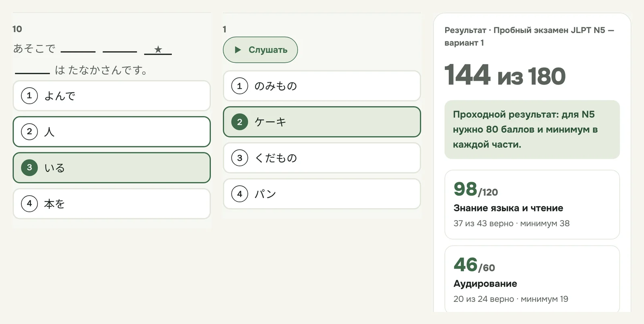This screenshot has height=324, width=644.
Task: Open the Знание языка и чтение score card
Action: pyautogui.click(x=532, y=205)
